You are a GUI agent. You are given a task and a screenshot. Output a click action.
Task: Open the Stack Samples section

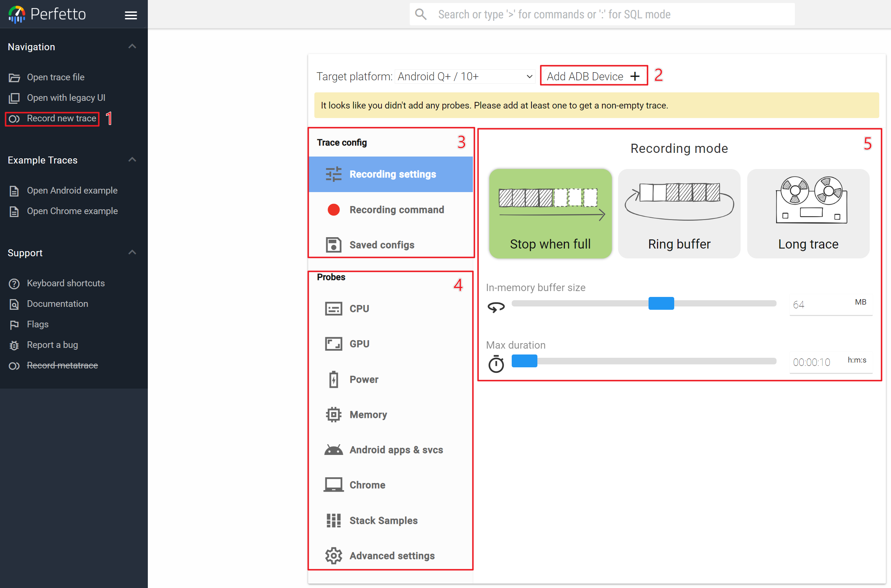click(391, 521)
